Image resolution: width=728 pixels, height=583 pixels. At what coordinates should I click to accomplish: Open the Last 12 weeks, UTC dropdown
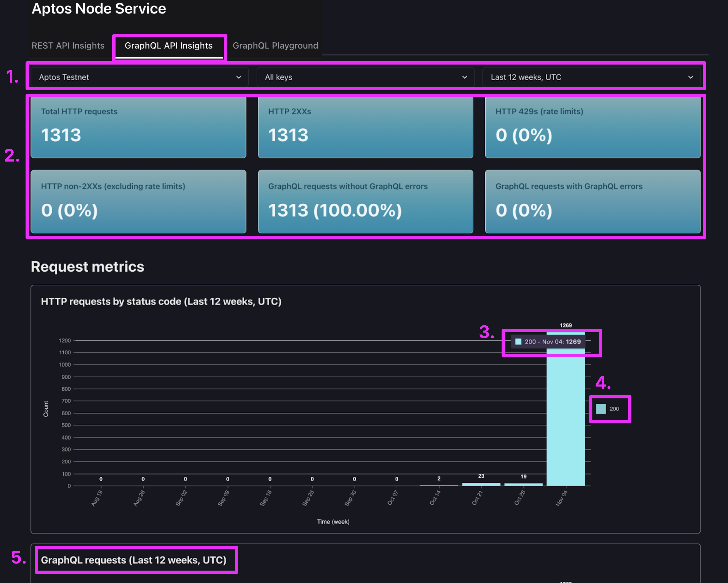tap(591, 77)
